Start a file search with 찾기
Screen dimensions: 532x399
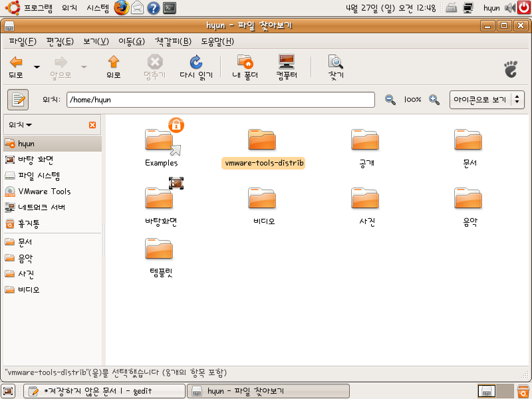(336, 67)
